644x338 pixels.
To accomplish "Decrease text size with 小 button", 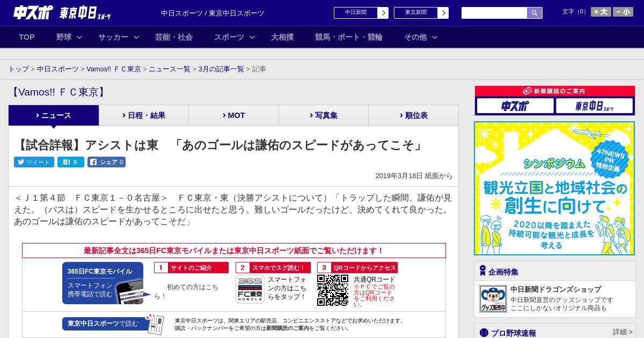I will [623, 12].
